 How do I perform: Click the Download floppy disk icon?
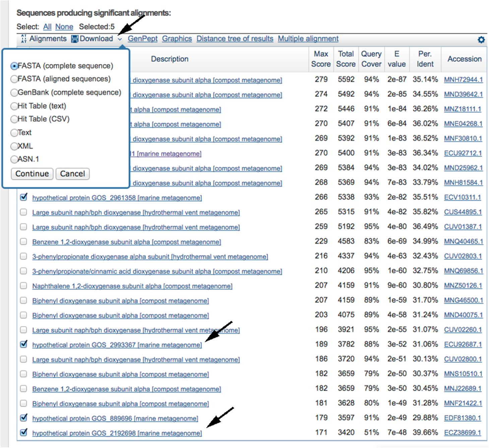[x=75, y=39]
